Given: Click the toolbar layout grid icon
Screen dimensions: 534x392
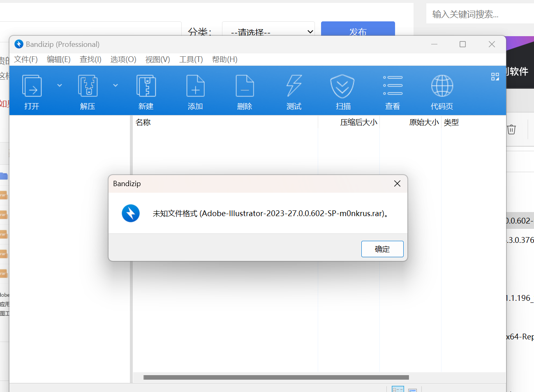Looking at the screenshot, I should pos(495,77).
